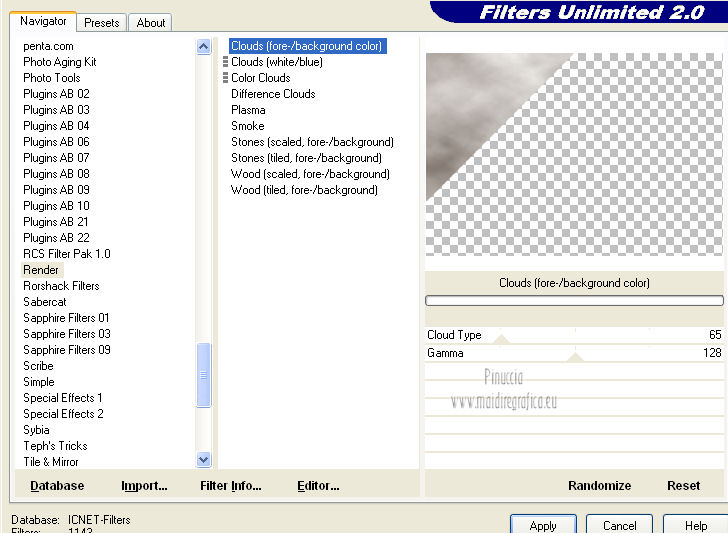The width and height of the screenshot is (728, 533).
Task: Select Smoke filter
Action: pyautogui.click(x=248, y=126)
